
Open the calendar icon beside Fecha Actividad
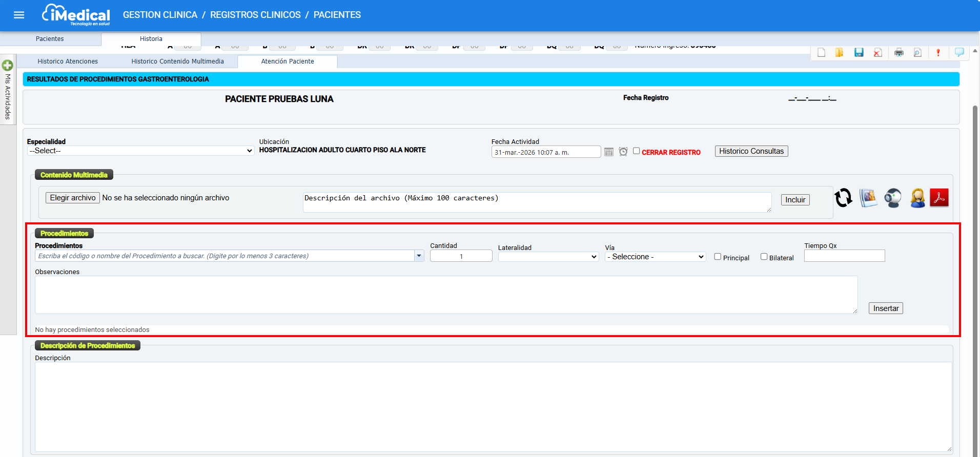point(608,152)
